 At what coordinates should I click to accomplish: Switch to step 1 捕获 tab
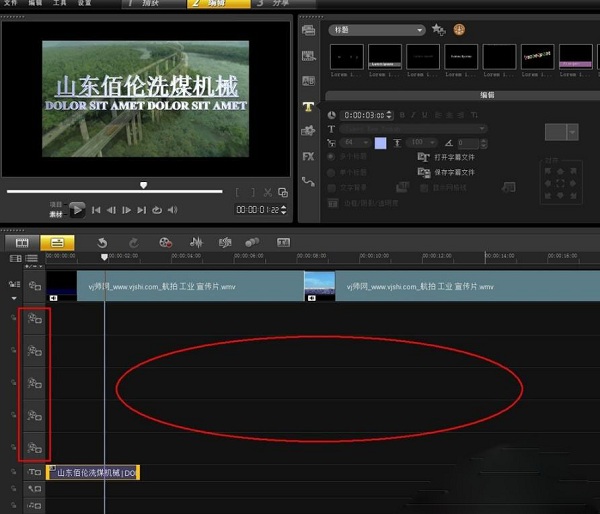(x=154, y=3)
